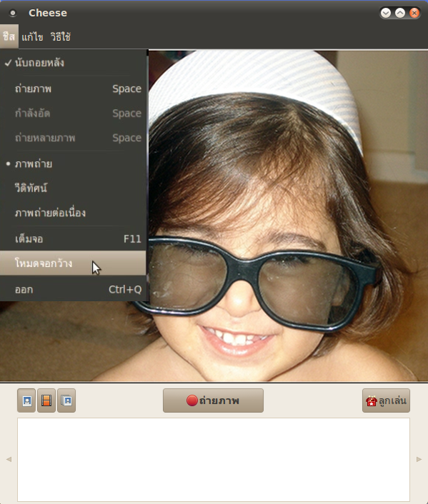Viewport: 428px width, 504px height.
Task: Close the Cheese window
Action: point(414,13)
